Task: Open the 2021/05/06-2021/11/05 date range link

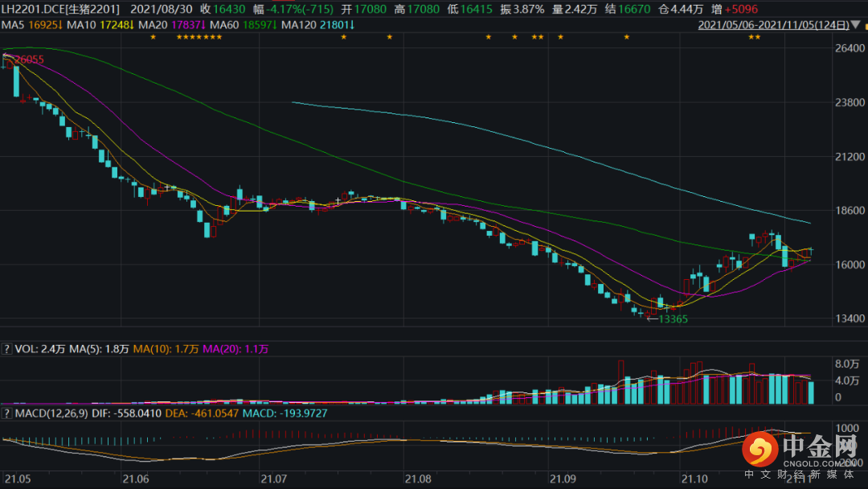Action: tap(773, 25)
